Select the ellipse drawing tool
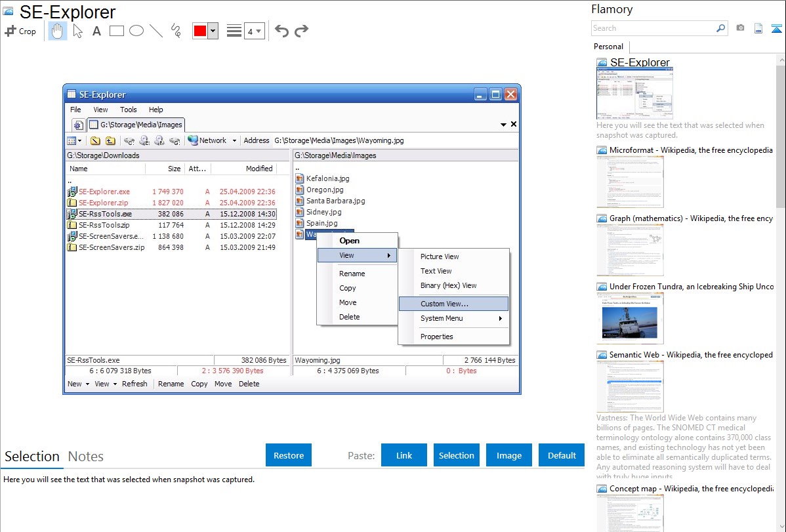Image resolution: width=786 pixels, height=532 pixels. (136, 31)
